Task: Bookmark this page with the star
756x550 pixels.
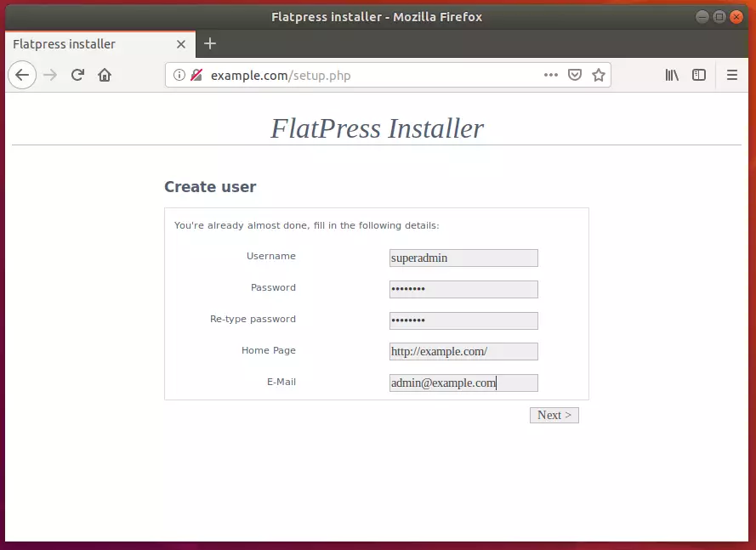Action: 599,75
